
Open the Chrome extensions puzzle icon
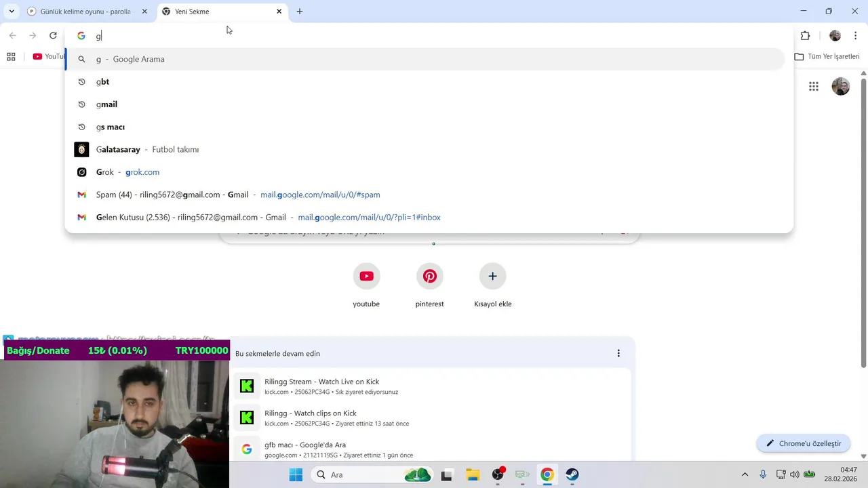click(x=805, y=35)
